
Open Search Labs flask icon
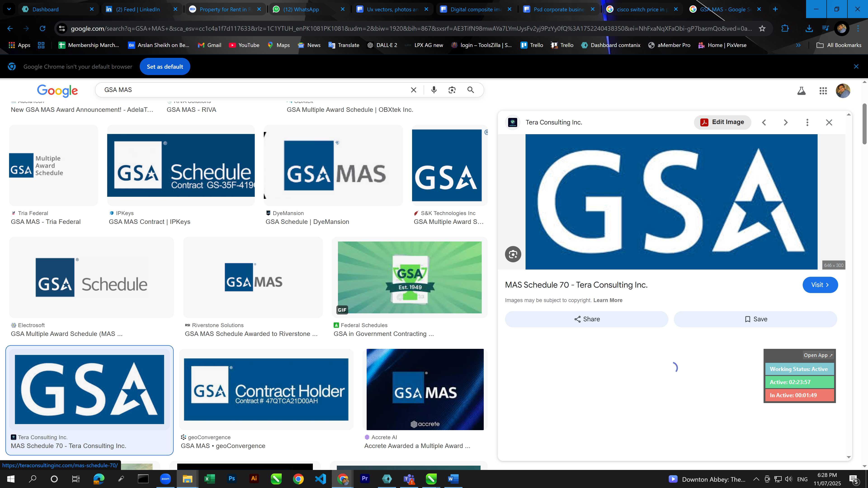802,91
